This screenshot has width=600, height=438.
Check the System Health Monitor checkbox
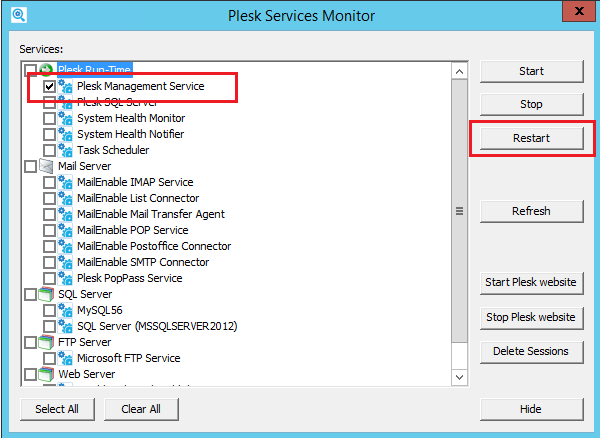(49, 119)
